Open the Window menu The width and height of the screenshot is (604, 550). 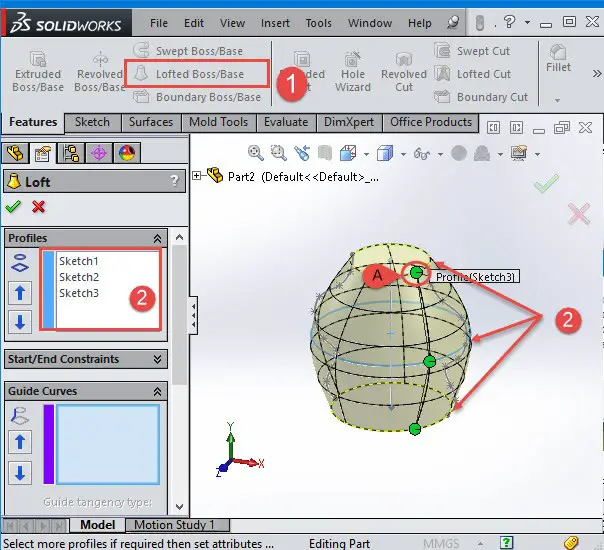370,23
